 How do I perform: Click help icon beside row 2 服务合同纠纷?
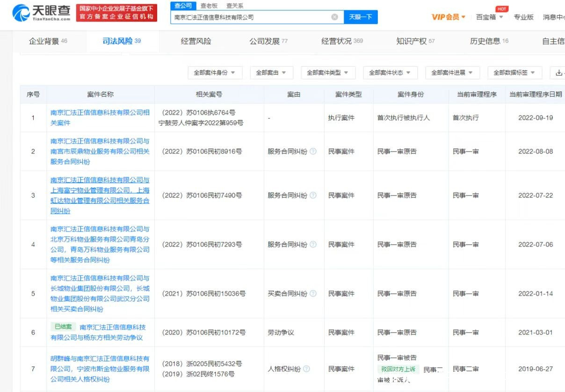tap(313, 152)
